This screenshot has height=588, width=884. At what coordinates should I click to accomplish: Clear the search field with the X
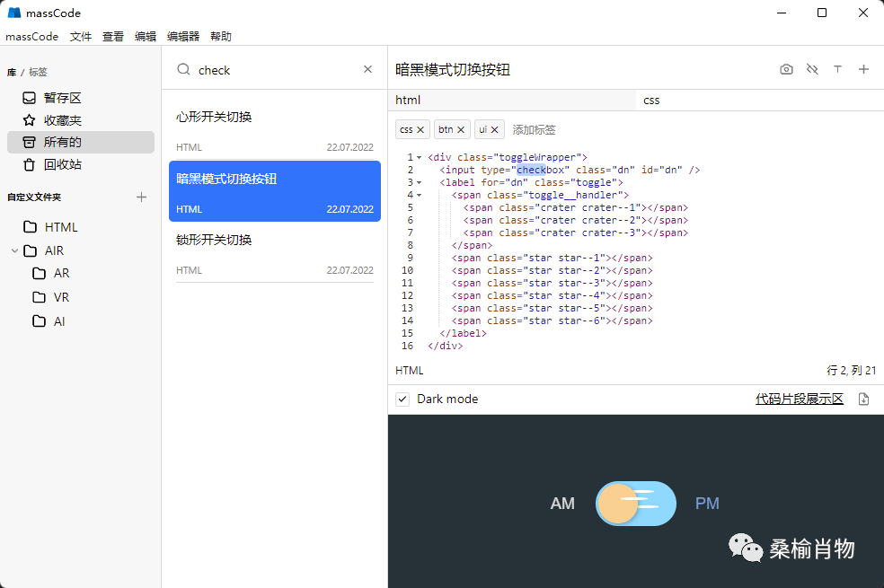point(367,69)
